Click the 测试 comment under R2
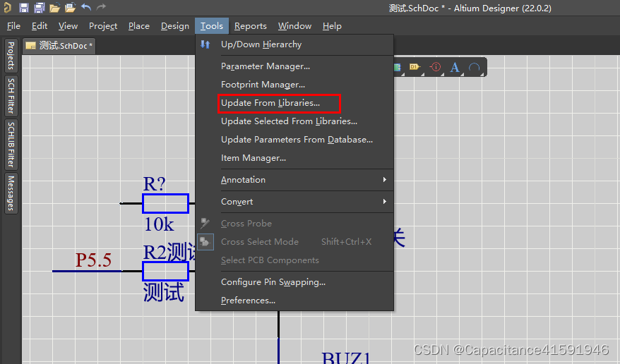The width and height of the screenshot is (620, 364). pos(164,292)
